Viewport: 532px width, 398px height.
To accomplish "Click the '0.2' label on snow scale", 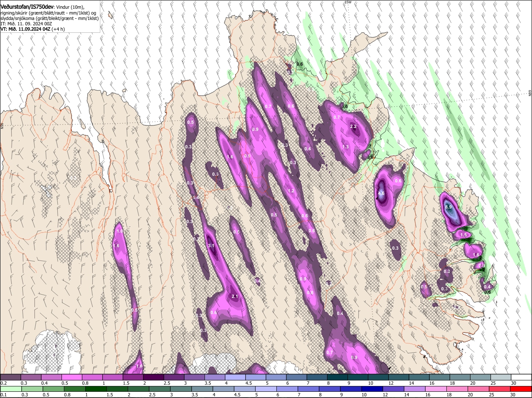I will pos(3,383).
